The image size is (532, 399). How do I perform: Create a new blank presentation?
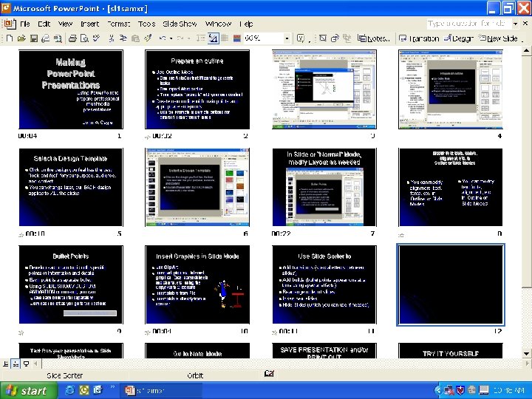coord(10,38)
